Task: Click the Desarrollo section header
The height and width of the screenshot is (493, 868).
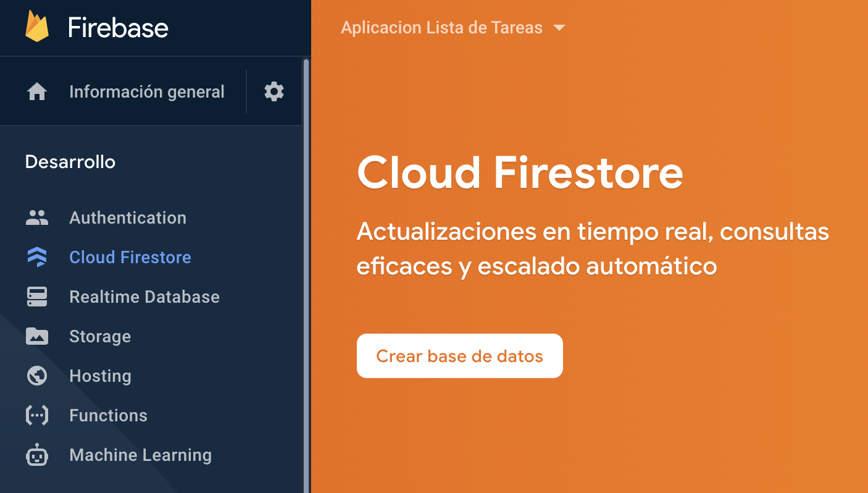Action: pos(70,162)
